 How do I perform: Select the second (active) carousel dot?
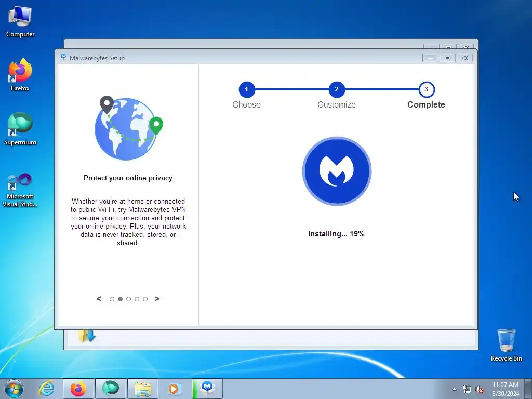pyautogui.click(x=120, y=299)
